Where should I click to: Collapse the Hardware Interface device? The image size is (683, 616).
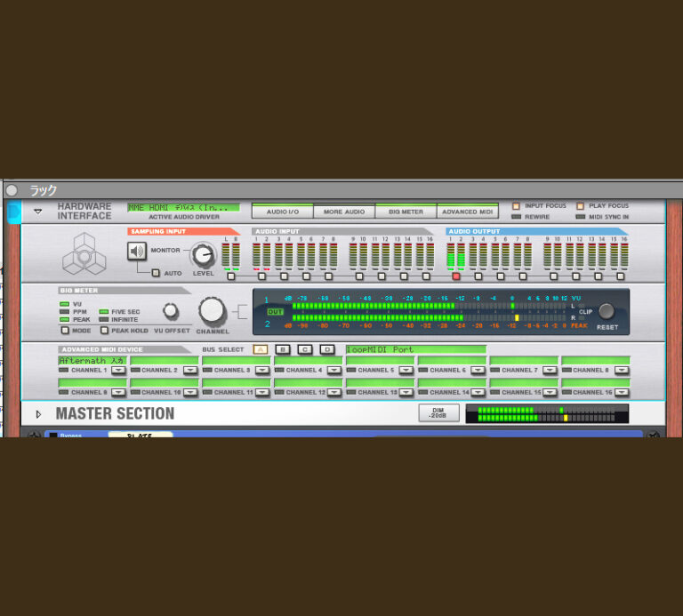click(38, 212)
